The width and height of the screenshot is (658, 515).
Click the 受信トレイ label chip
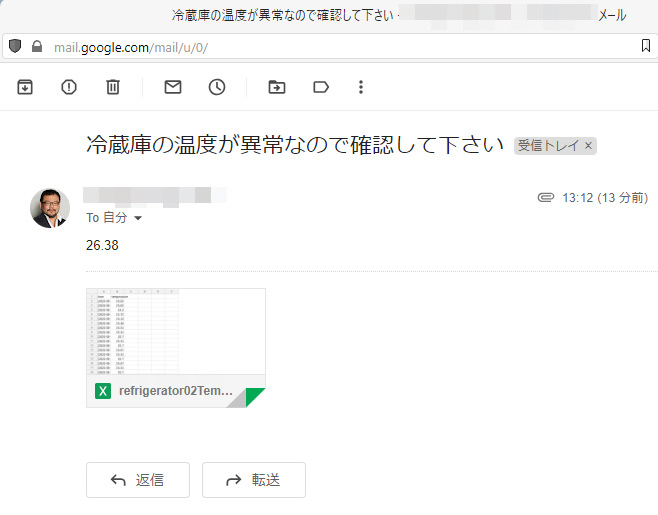(x=548, y=146)
